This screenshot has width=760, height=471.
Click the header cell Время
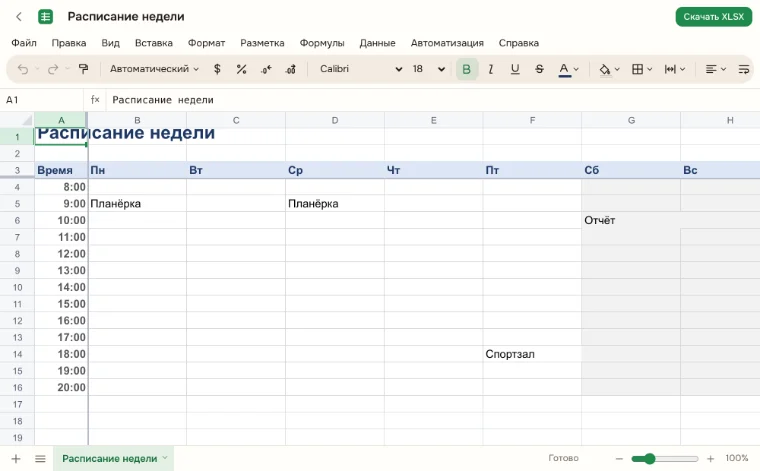tap(61, 170)
